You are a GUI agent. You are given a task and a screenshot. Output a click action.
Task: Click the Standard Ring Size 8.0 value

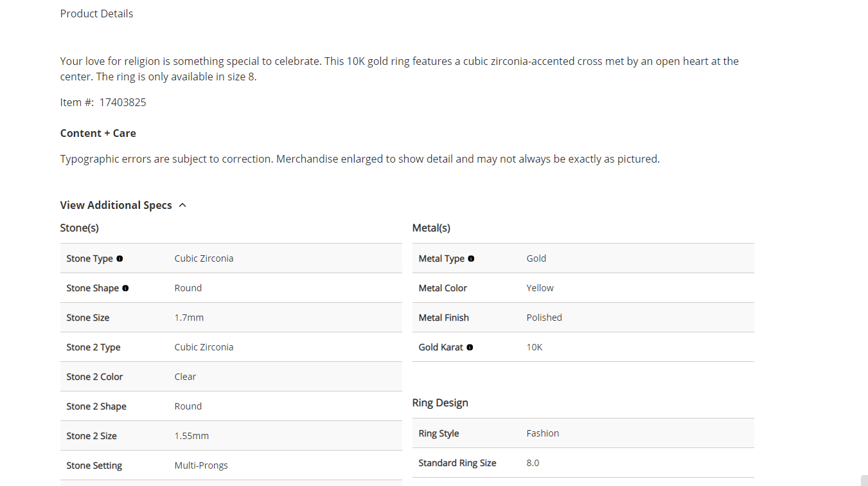tap(533, 463)
